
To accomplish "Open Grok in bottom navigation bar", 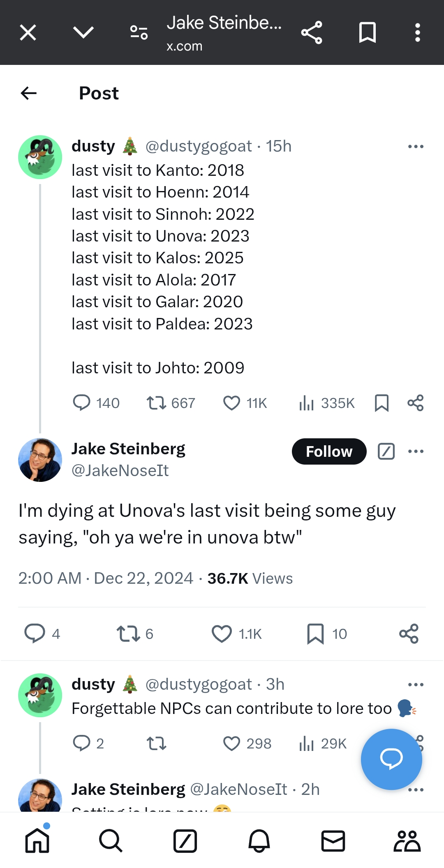I will tap(185, 841).
